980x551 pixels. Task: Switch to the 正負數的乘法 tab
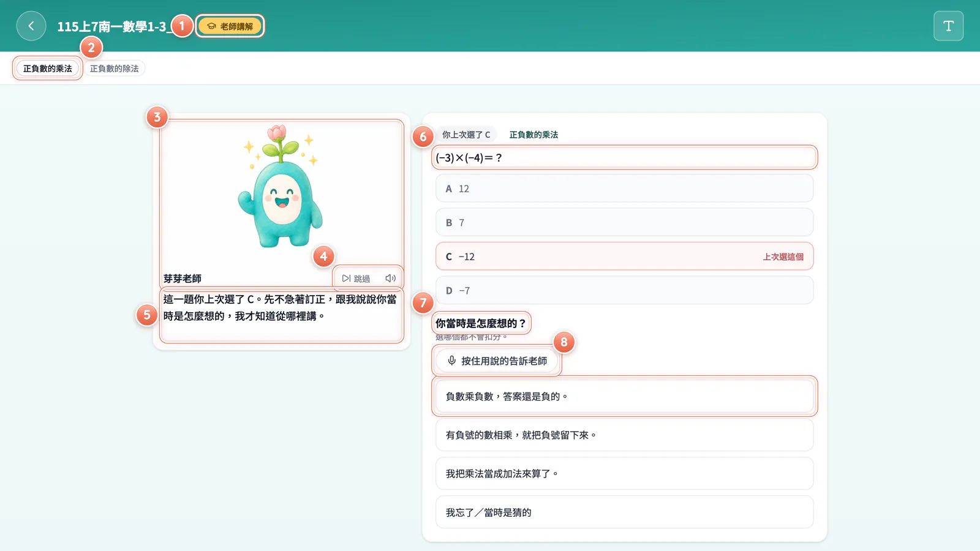click(48, 69)
